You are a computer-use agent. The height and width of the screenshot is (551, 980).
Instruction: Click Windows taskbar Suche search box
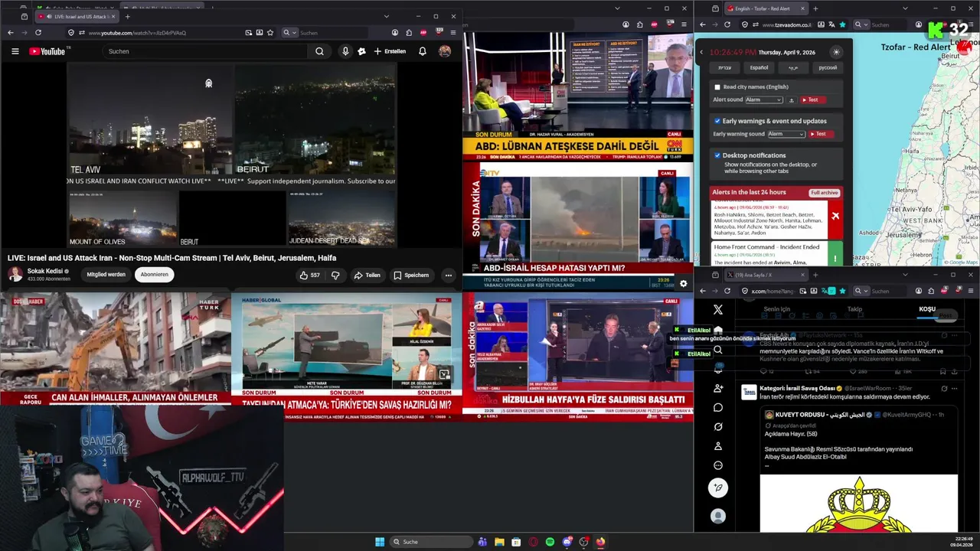pyautogui.click(x=432, y=542)
